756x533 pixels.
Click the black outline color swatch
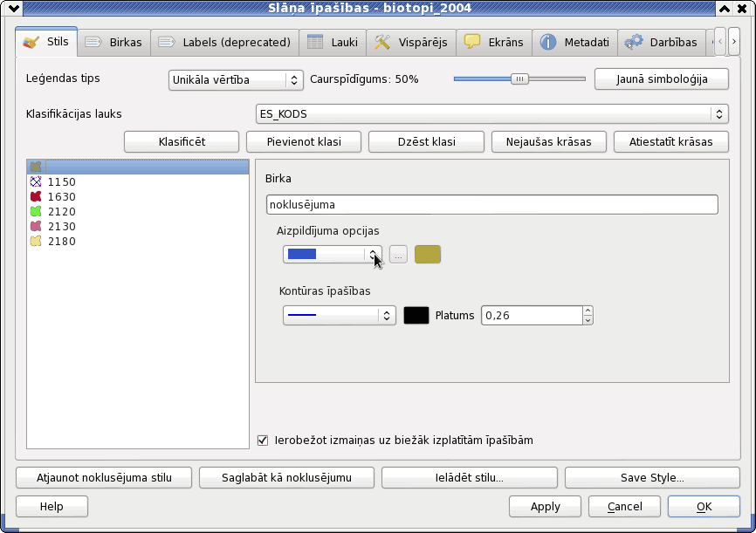pos(416,315)
